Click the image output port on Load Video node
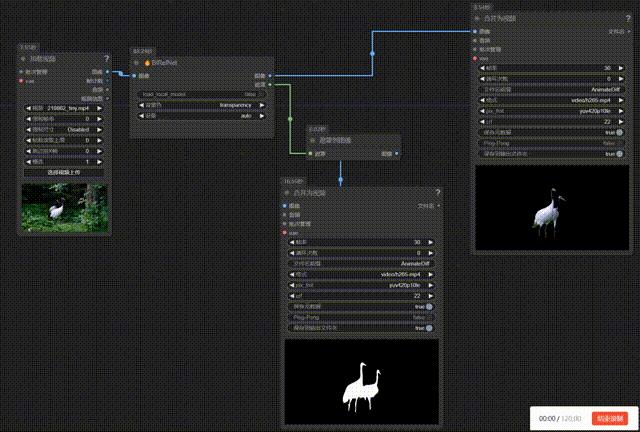This screenshot has width=640, height=432. tap(107, 72)
